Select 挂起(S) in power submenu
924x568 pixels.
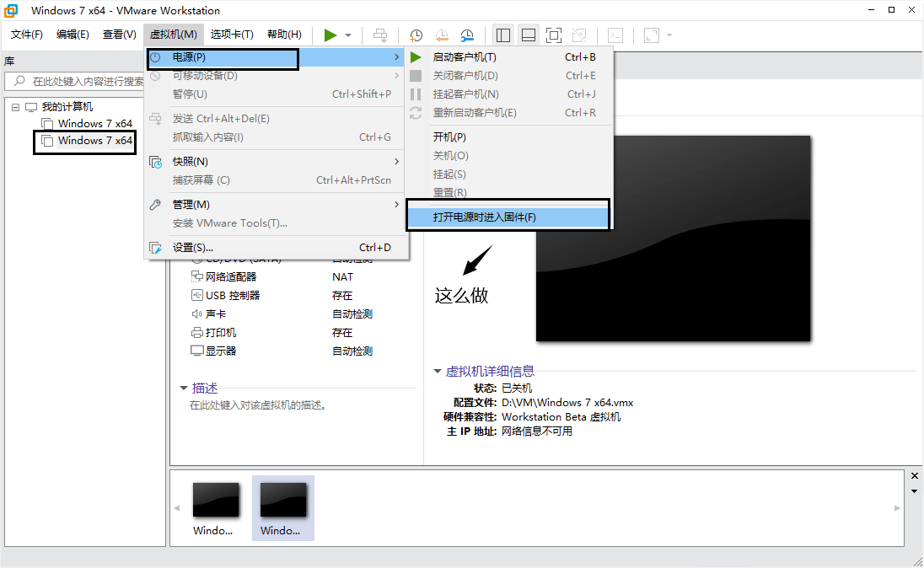click(x=510, y=174)
